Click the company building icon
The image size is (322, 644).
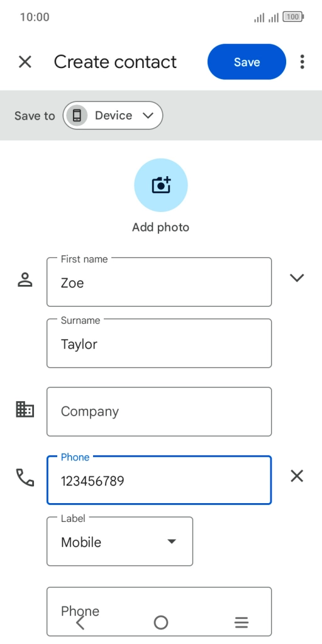point(25,409)
